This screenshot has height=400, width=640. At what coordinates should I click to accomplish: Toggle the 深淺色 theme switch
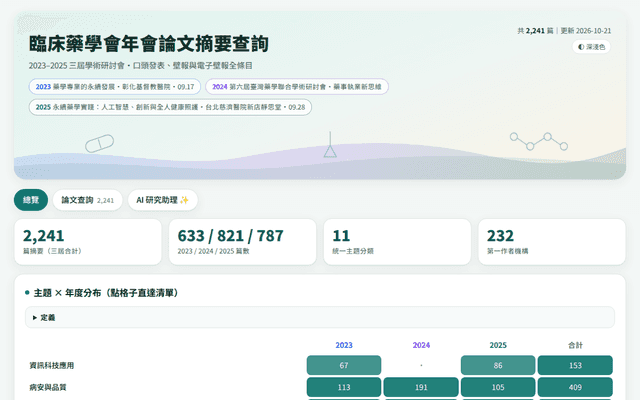[591, 47]
